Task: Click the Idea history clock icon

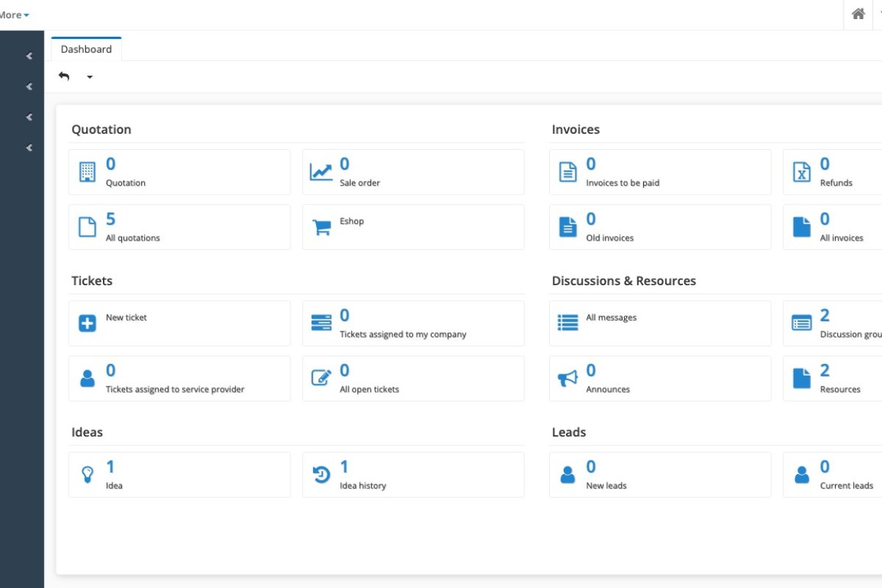Action: (321, 475)
